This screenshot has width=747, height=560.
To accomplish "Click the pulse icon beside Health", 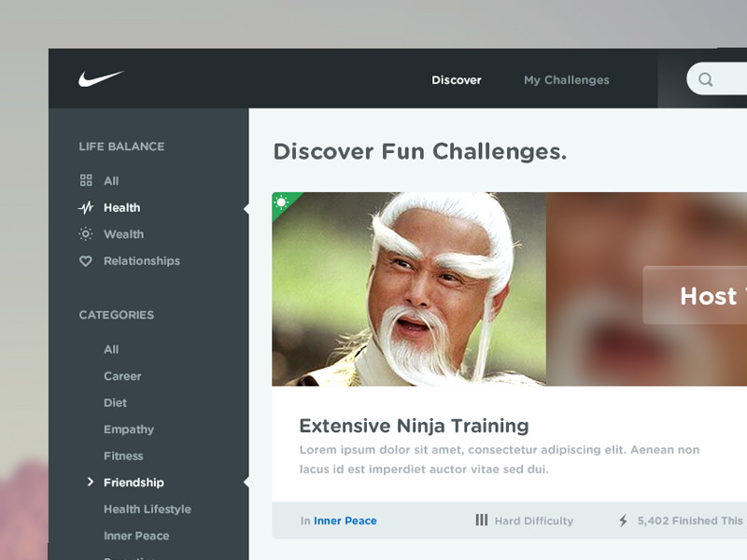I will pos(86,207).
